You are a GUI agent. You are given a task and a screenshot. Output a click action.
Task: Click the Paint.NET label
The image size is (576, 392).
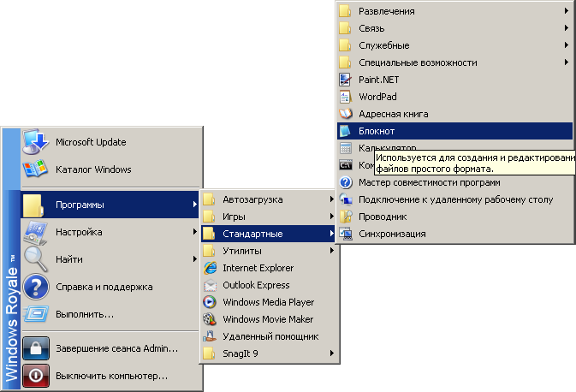click(378, 80)
